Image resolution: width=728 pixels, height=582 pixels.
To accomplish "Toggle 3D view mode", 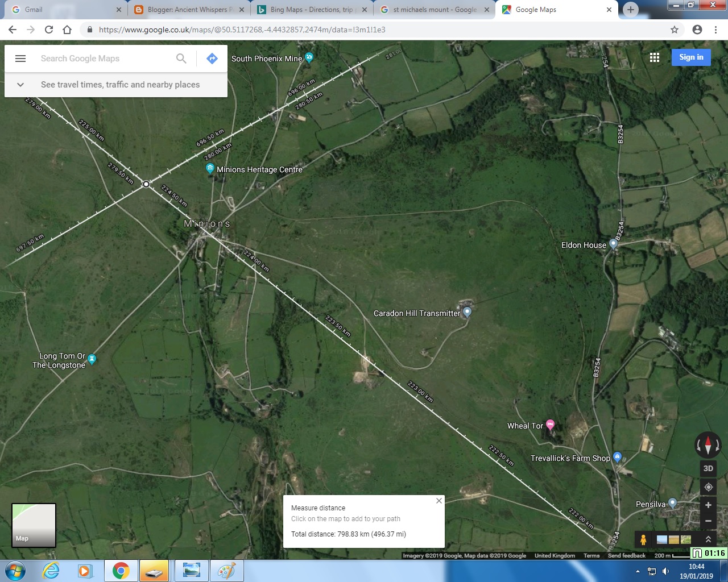I will [708, 468].
